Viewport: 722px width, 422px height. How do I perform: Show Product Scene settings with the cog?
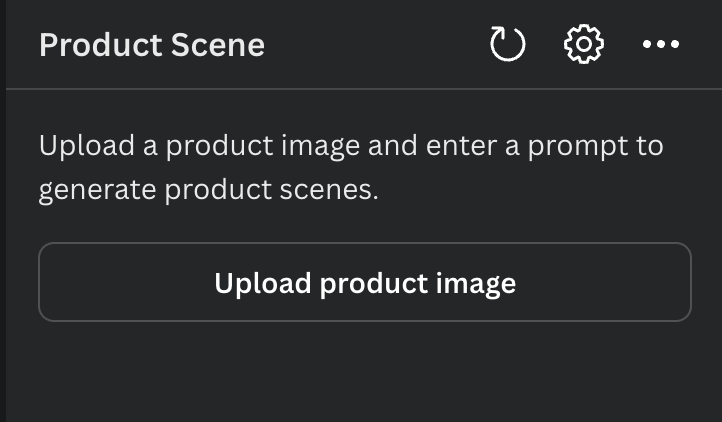tap(584, 44)
